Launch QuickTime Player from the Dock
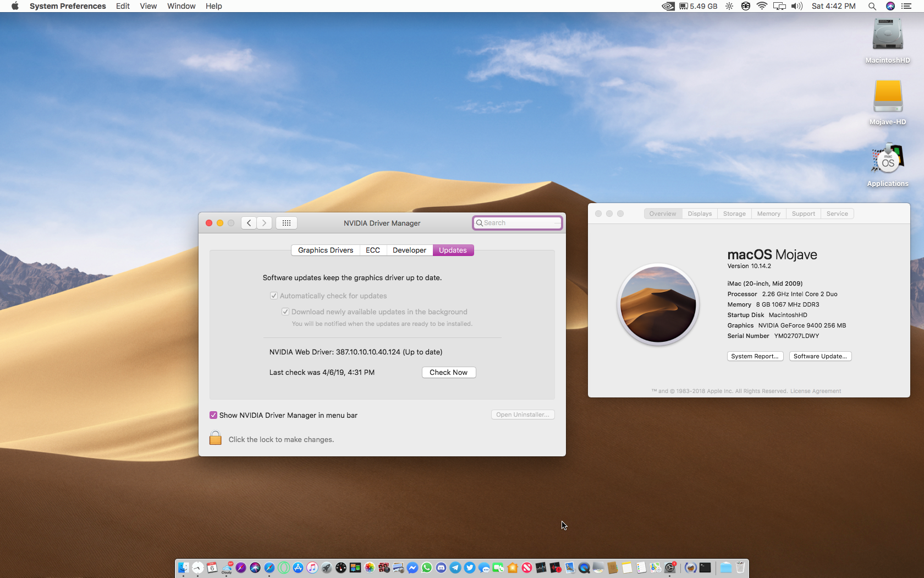 click(584, 568)
